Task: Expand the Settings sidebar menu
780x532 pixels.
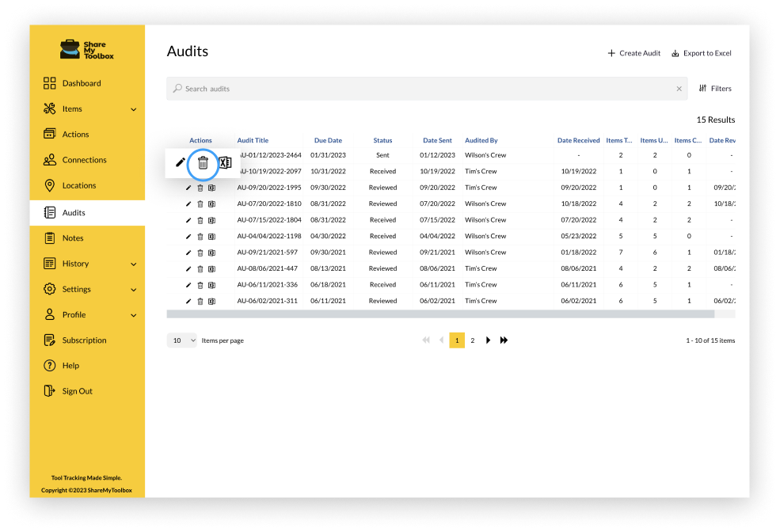Action: (x=135, y=289)
